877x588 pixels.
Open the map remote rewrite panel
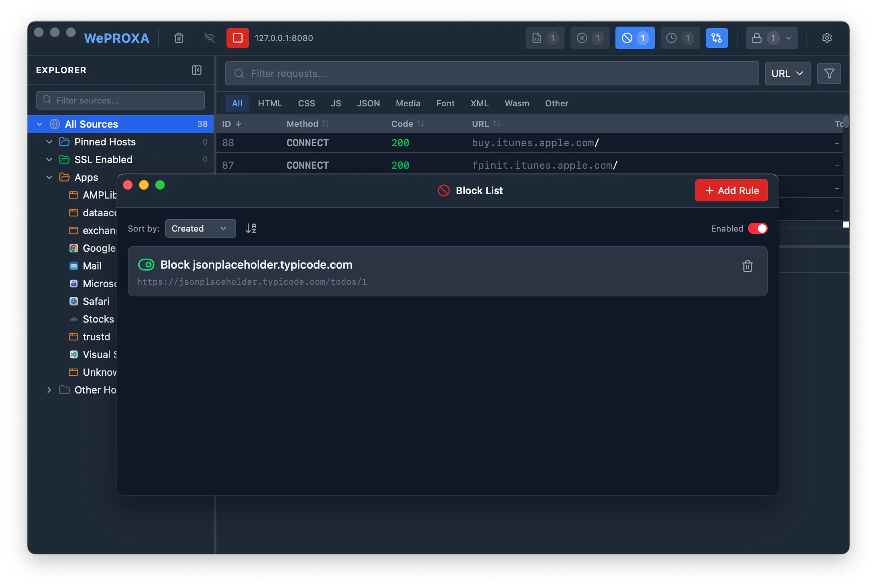pos(717,38)
